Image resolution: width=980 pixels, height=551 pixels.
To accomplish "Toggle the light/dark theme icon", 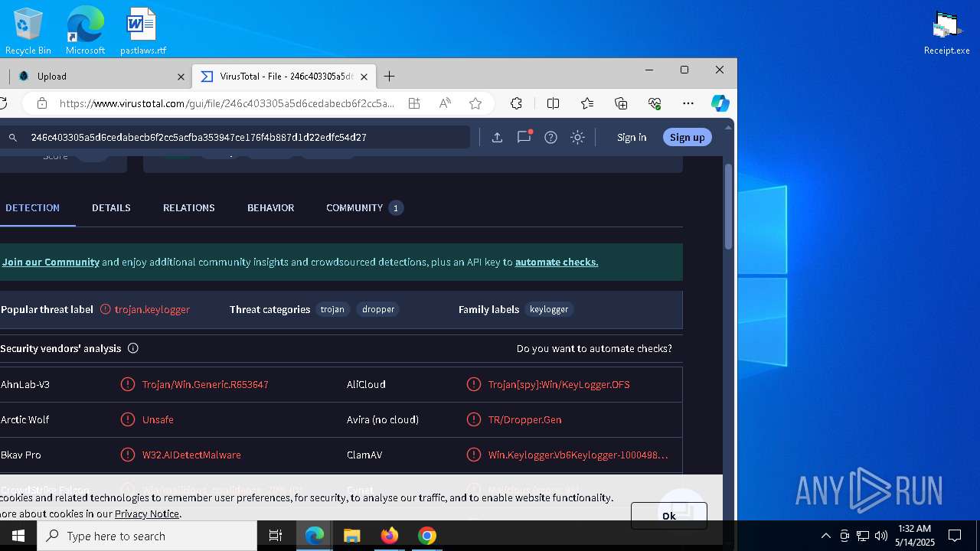I will click(578, 138).
